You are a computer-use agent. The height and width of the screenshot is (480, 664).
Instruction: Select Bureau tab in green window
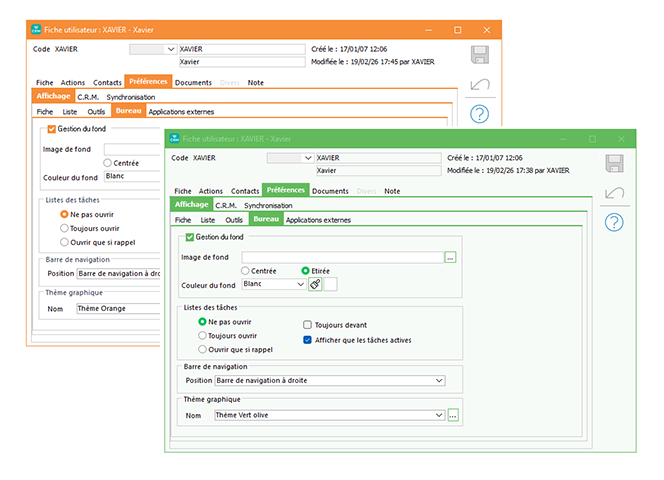click(266, 219)
